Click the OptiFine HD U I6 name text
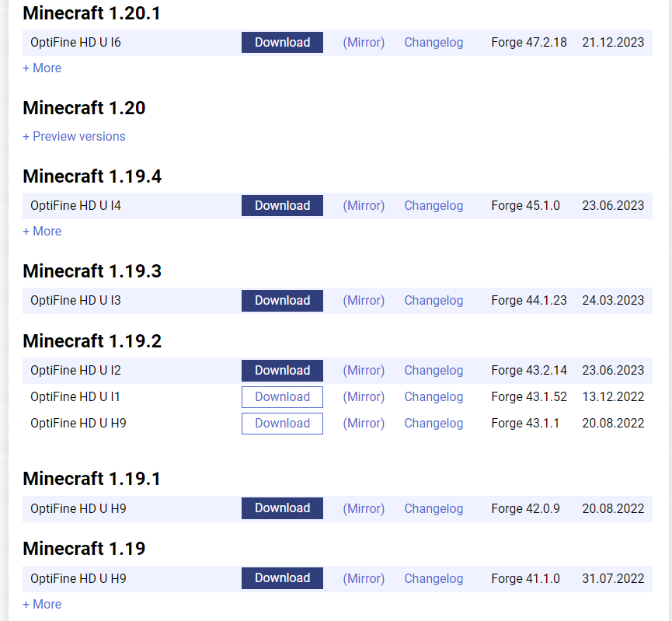The height and width of the screenshot is (621, 672). tap(75, 43)
